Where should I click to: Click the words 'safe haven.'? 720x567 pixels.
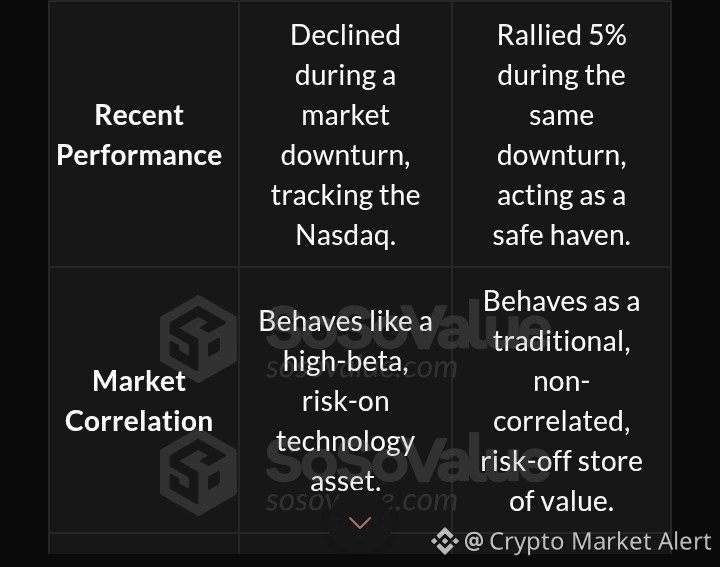coord(561,235)
